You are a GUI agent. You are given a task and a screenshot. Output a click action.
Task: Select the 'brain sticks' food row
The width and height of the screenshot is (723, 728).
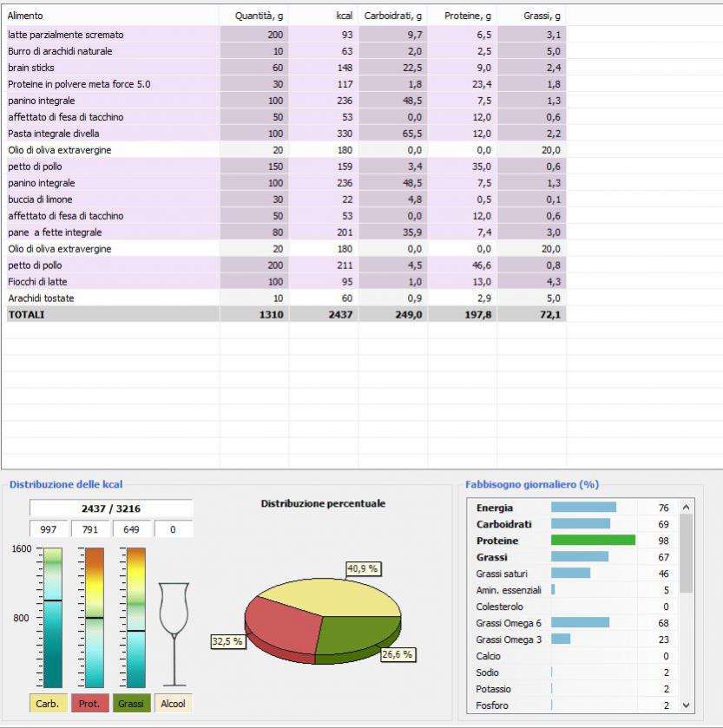pos(31,68)
